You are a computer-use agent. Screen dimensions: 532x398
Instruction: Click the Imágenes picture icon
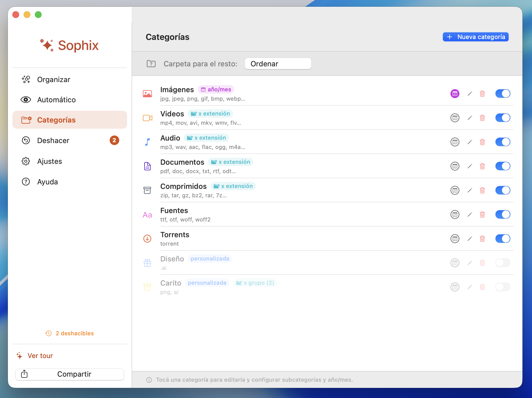(x=147, y=94)
